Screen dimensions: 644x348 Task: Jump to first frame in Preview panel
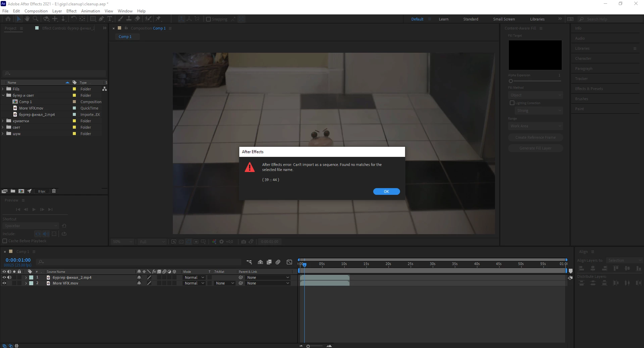point(18,209)
